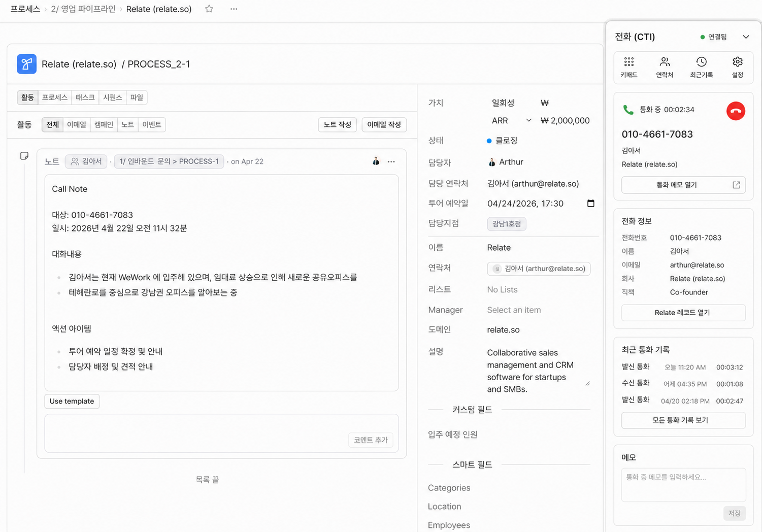Image resolution: width=762 pixels, height=532 pixels.
Task: Click the 2/ 영업 파이프라인 breadcrumb
Action: click(83, 9)
